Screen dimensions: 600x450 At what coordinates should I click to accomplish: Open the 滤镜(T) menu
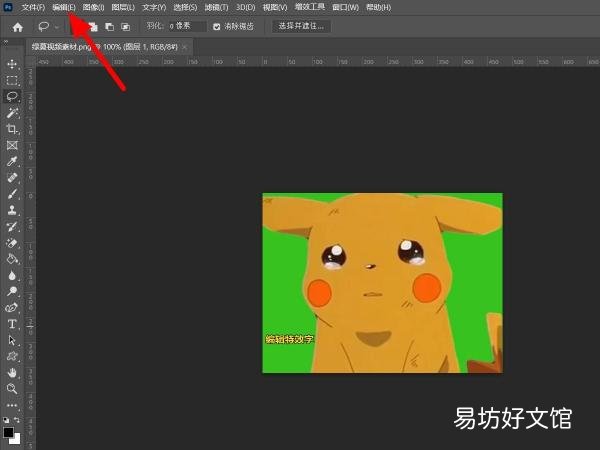point(216,7)
